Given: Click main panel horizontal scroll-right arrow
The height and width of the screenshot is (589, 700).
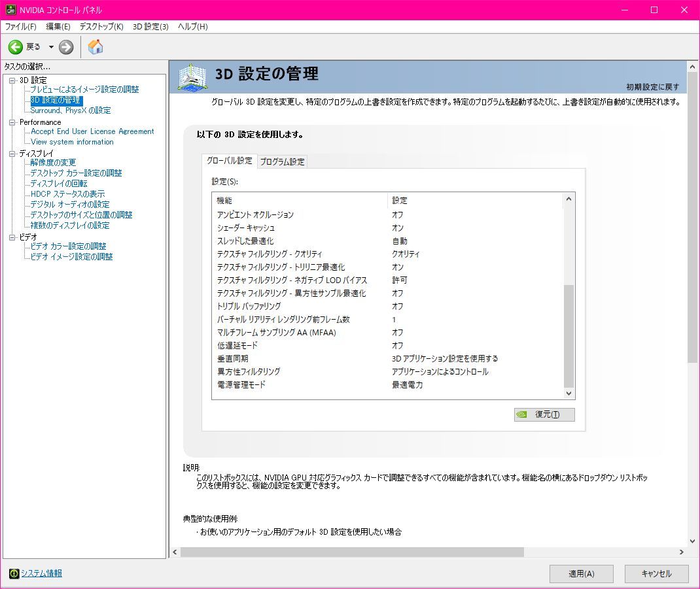Looking at the screenshot, I should click(x=681, y=552).
